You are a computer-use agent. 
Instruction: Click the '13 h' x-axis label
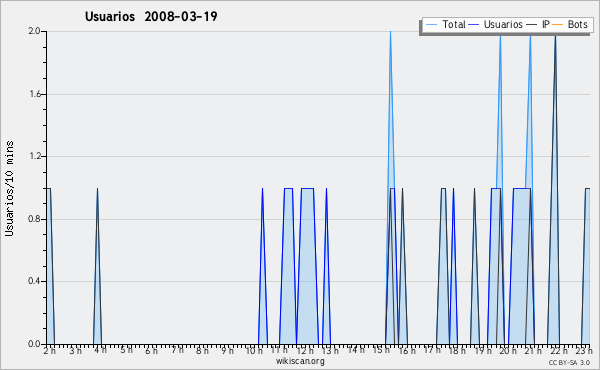coord(330,350)
